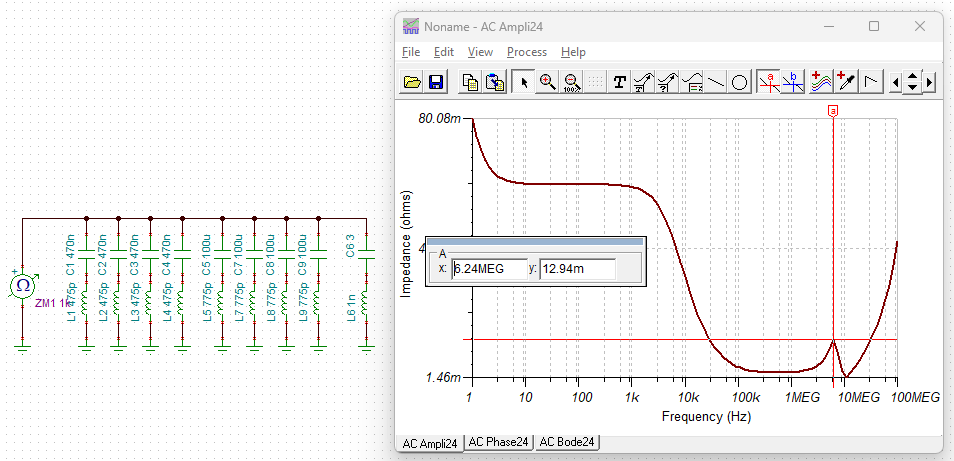Click the legend tool icon
954x461 pixels.
pos(692,82)
